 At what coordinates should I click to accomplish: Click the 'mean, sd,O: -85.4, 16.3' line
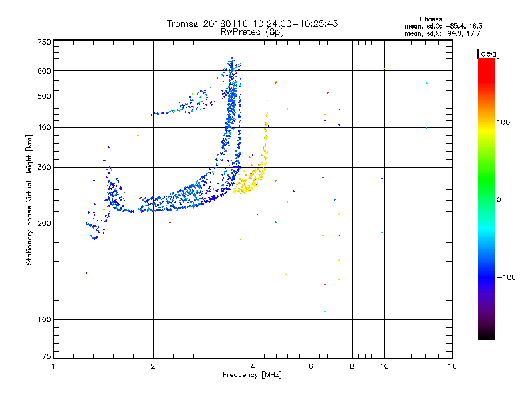click(443, 26)
